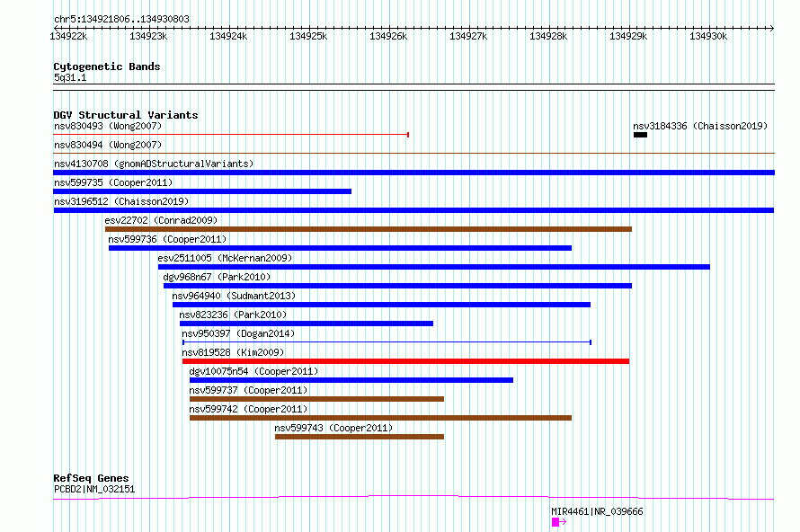This screenshot has width=800, height=532.
Task: Click the 134930k ruler tick label
Action: pyautogui.click(x=708, y=36)
